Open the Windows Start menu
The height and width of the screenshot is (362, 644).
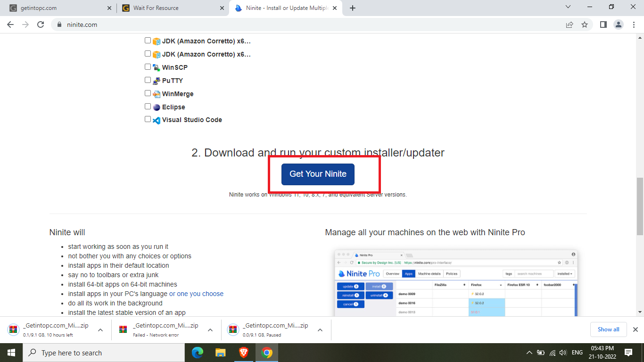click(x=11, y=353)
